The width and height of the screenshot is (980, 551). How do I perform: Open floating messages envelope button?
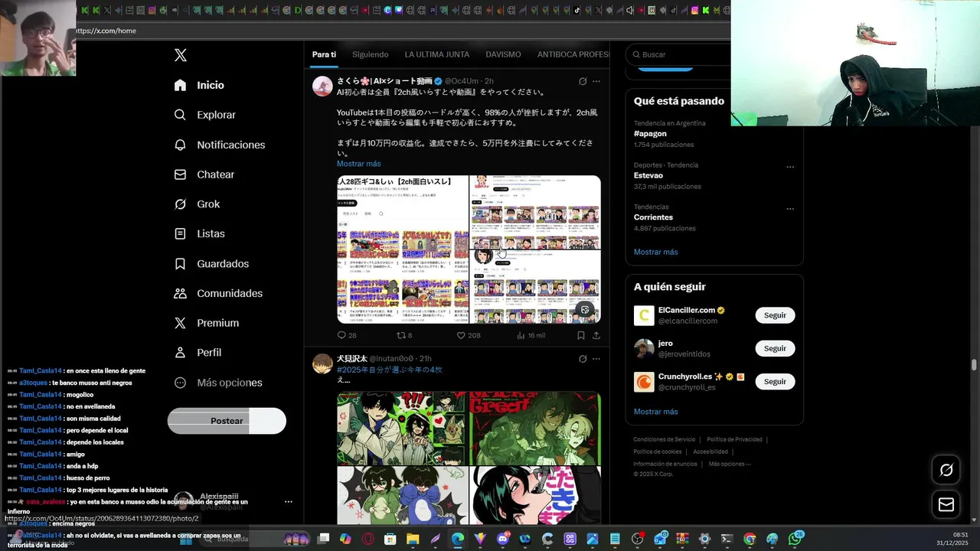coord(946,504)
